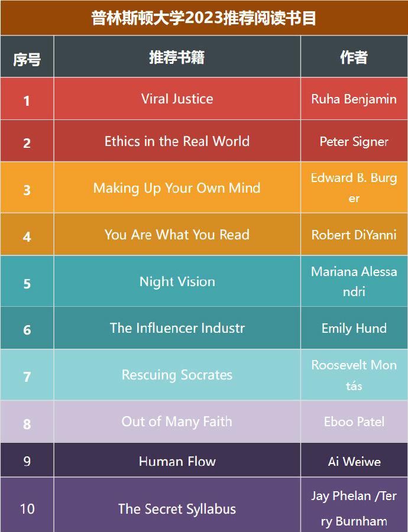Image resolution: width=408 pixels, height=532 pixels.
Task: Click the Night Vision book cell
Action: click(177, 281)
